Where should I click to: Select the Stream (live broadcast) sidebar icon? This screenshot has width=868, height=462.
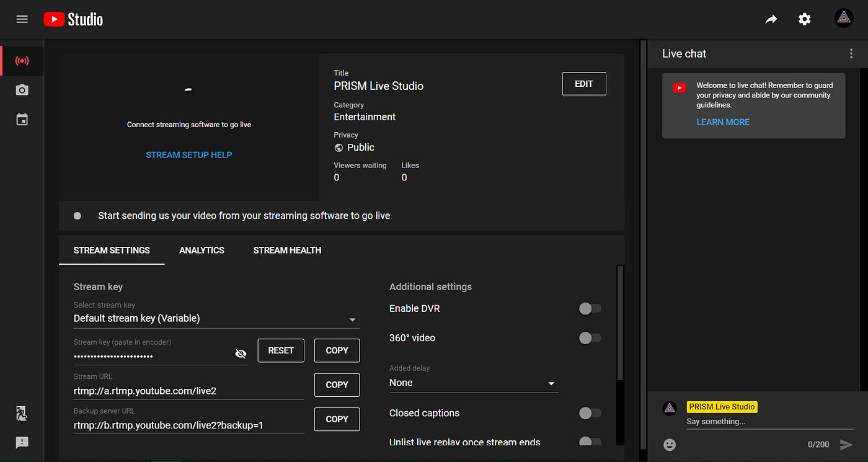tap(22, 61)
